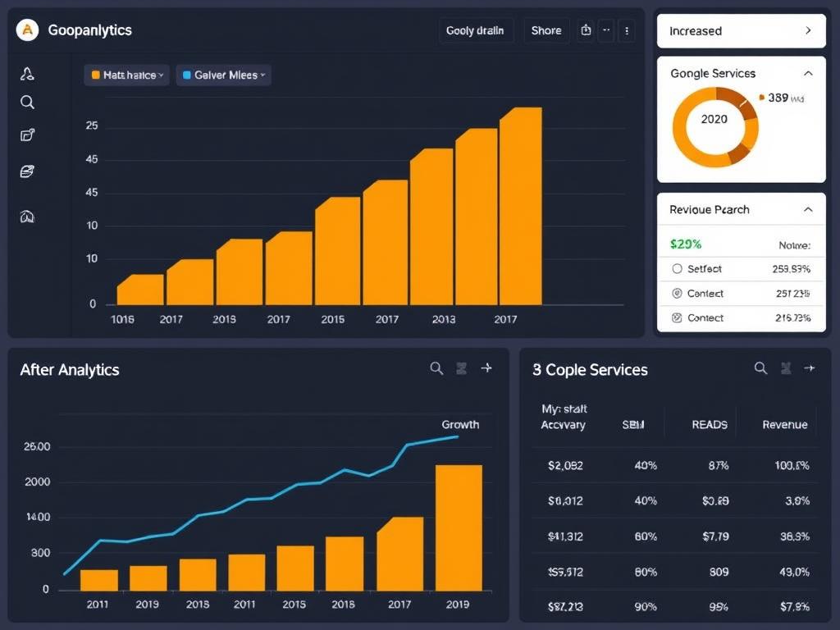The width and height of the screenshot is (840, 630).
Task: Open the Galver Mlees dropdown
Action: (261, 75)
